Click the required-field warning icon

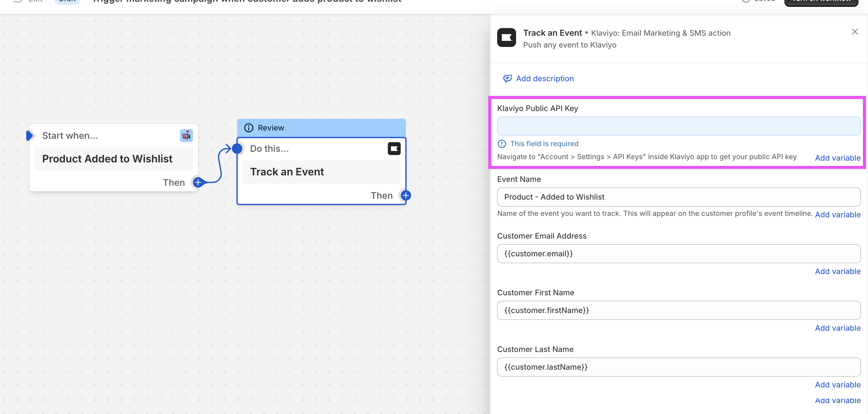click(502, 144)
